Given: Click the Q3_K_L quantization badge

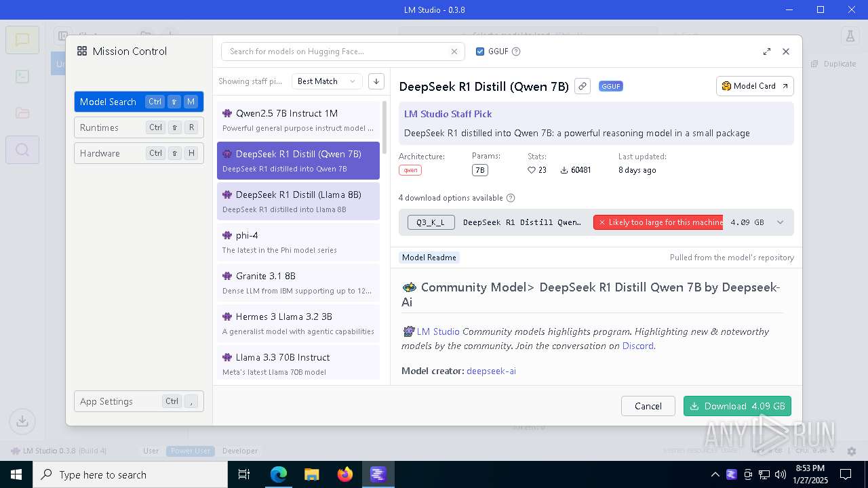Looking at the screenshot, I should coord(431,222).
